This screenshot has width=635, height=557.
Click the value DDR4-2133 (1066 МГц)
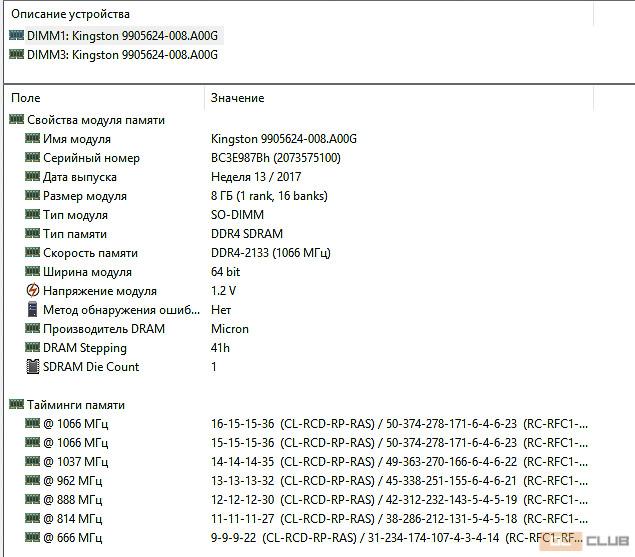click(x=271, y=253)
